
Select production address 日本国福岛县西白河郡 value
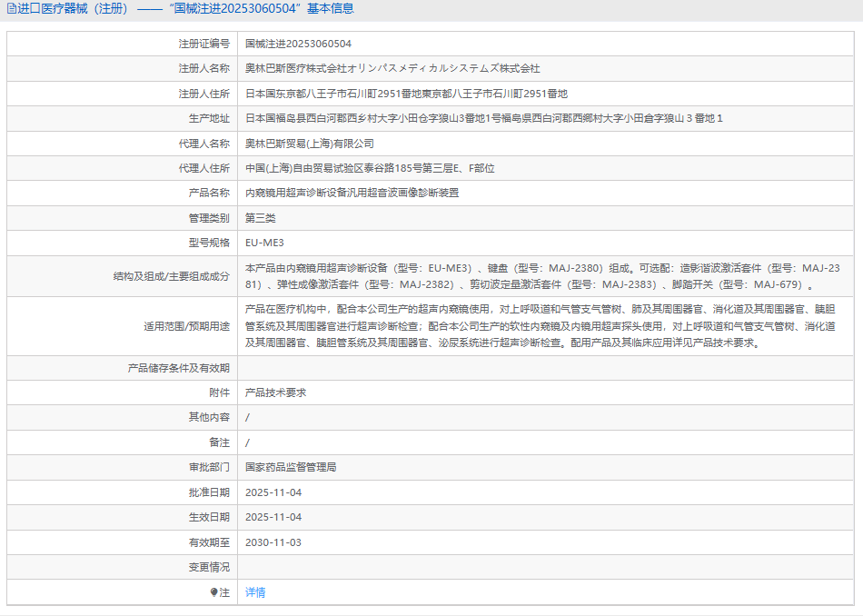coord(484,118)
